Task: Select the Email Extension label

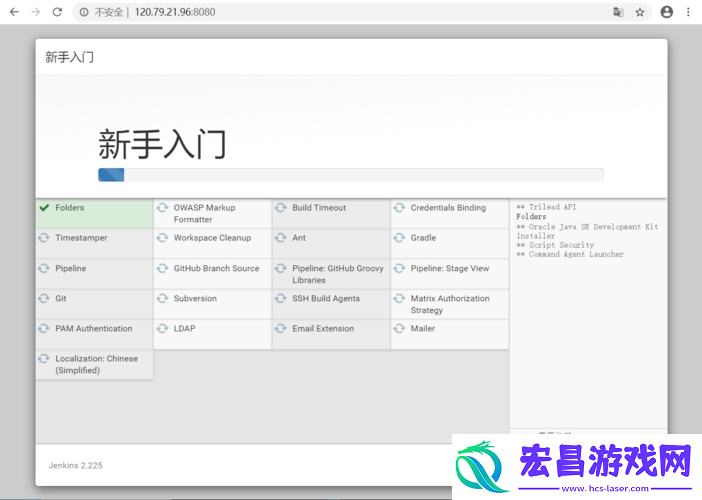Action: 323,329
